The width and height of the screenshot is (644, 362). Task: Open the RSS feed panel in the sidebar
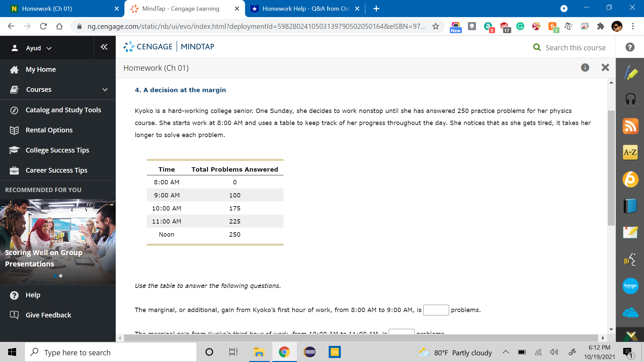pos(630,126)
